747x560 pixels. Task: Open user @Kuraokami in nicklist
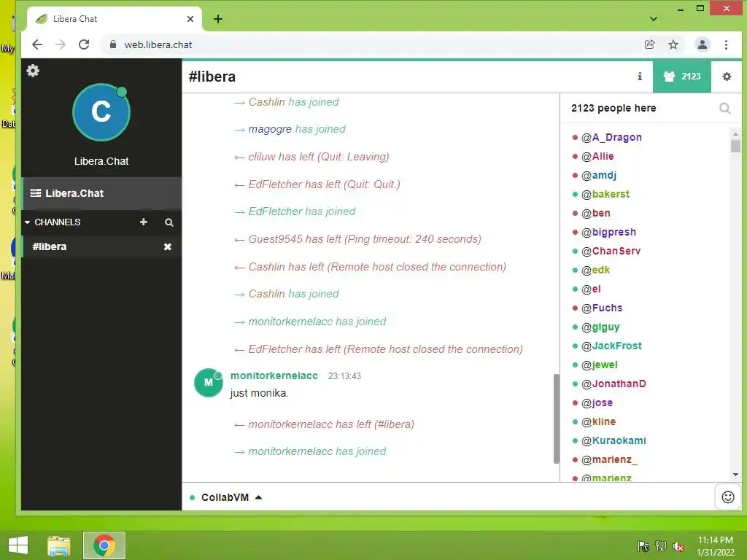point(614,440)
